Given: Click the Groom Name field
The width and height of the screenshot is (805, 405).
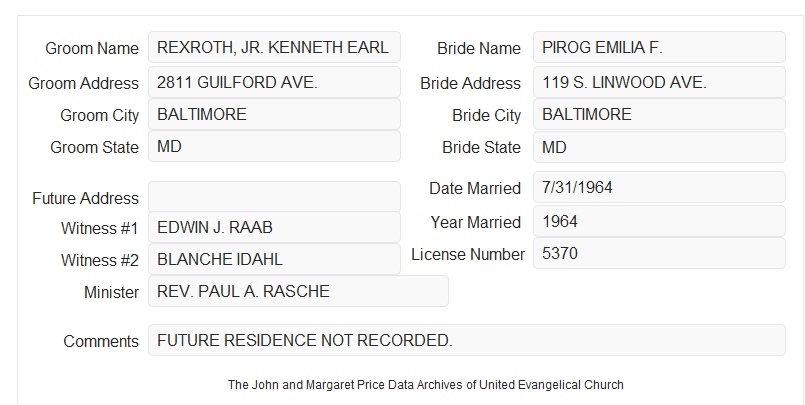Looking at the screenshot, I should [x=274, y=47].
